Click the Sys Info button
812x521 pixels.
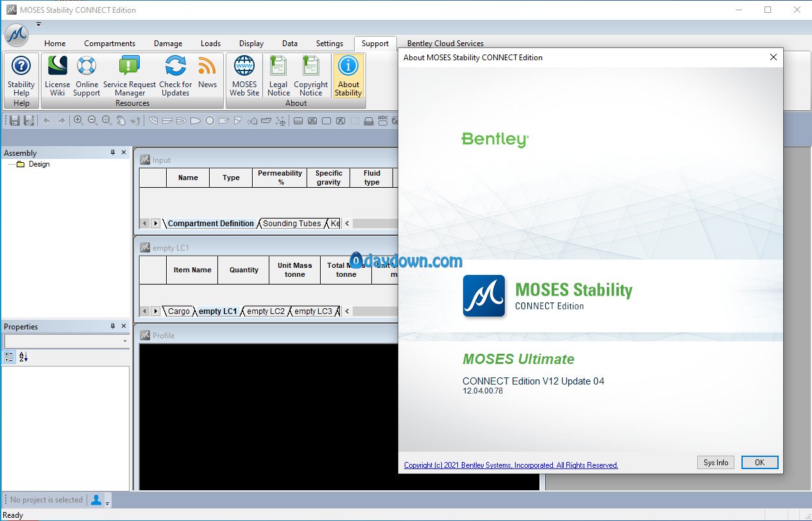coord(716,463)
